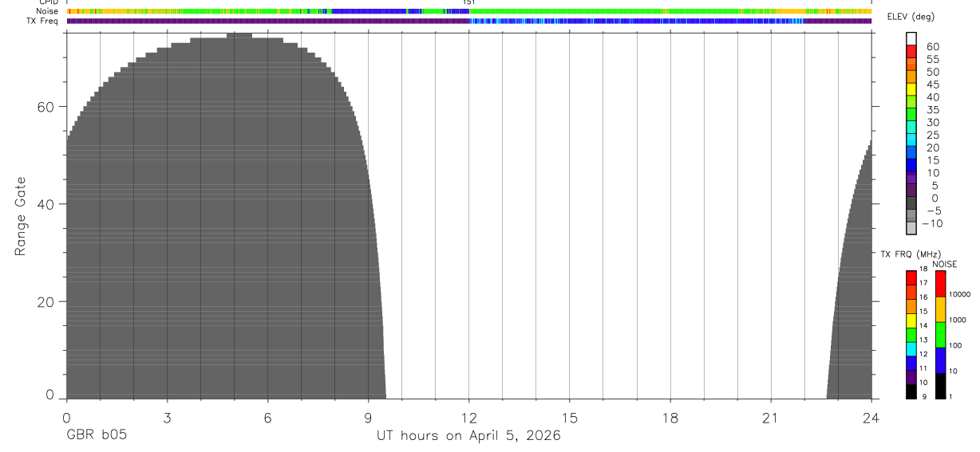
Task: Click the '20' tick on the Range Gate axis
Action: [45, 302]
